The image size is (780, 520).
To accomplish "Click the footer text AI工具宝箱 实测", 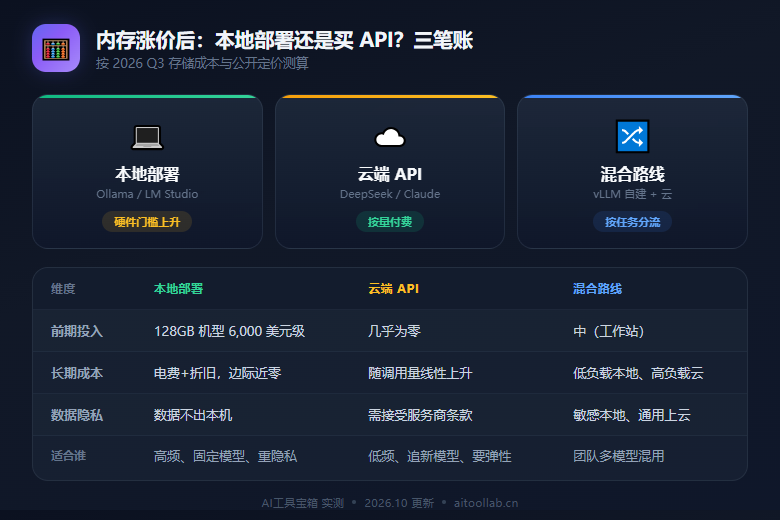I will click(303, 503).
